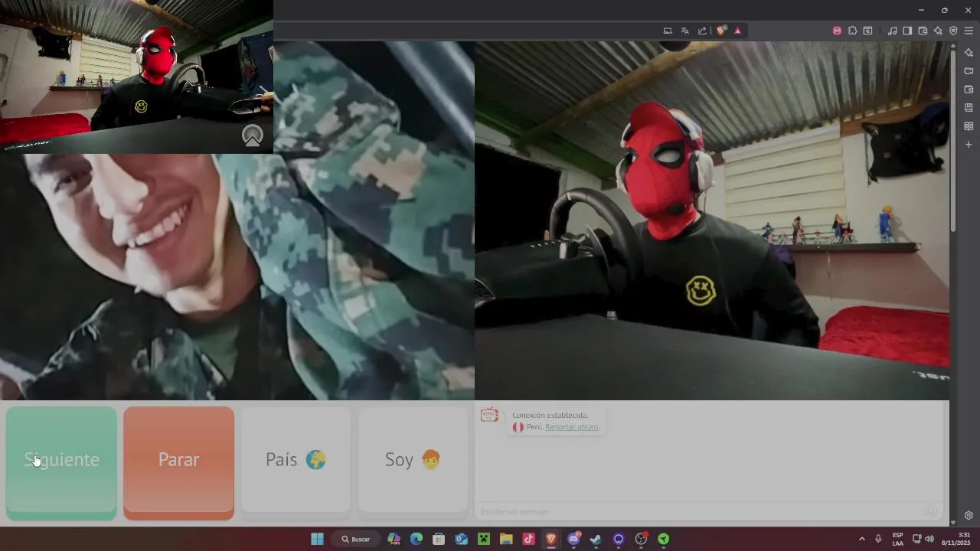
Task: Click the VPN shield icon
Action: click(x=953, y=31)
